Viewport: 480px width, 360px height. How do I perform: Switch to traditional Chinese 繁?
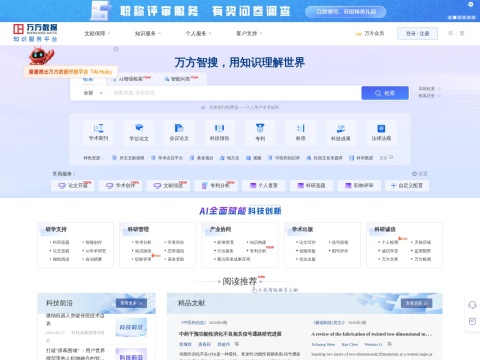click(462, 33)
